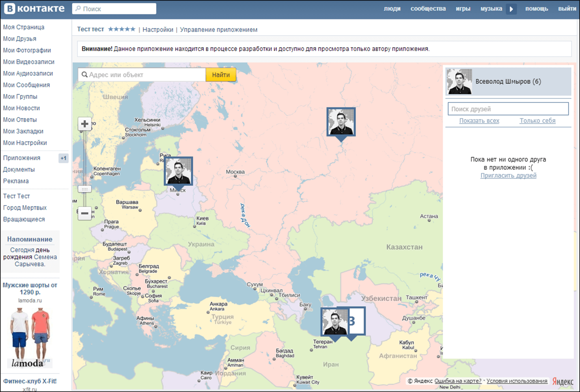Click the map zoom slider handle
The height and width of the screenshot is (392, 580).
click(84, 189)
